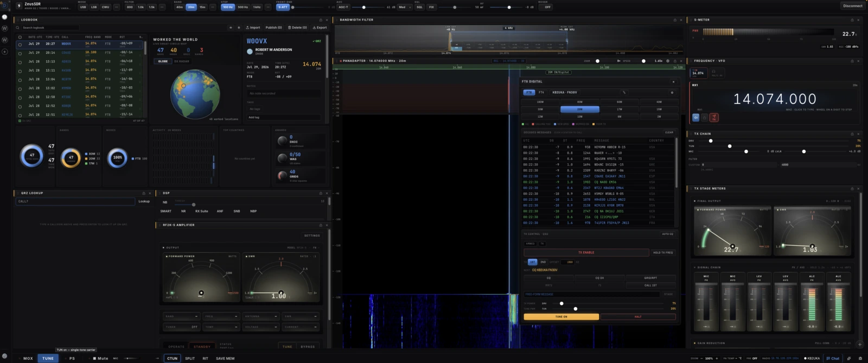Image resolution: width=868 pixels, height=363 pixels.
Task: Click the red TX icon under frequency display
Action: click(714, 117)
